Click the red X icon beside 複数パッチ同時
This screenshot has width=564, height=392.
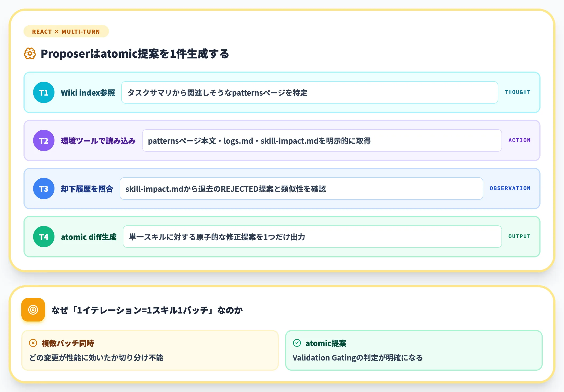(33, 343)
